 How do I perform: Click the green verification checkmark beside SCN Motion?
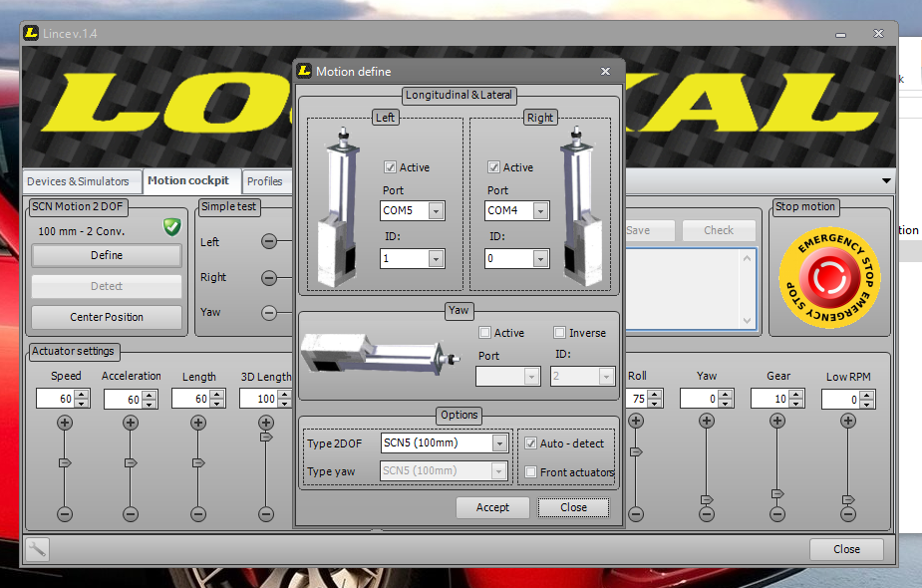171,227
